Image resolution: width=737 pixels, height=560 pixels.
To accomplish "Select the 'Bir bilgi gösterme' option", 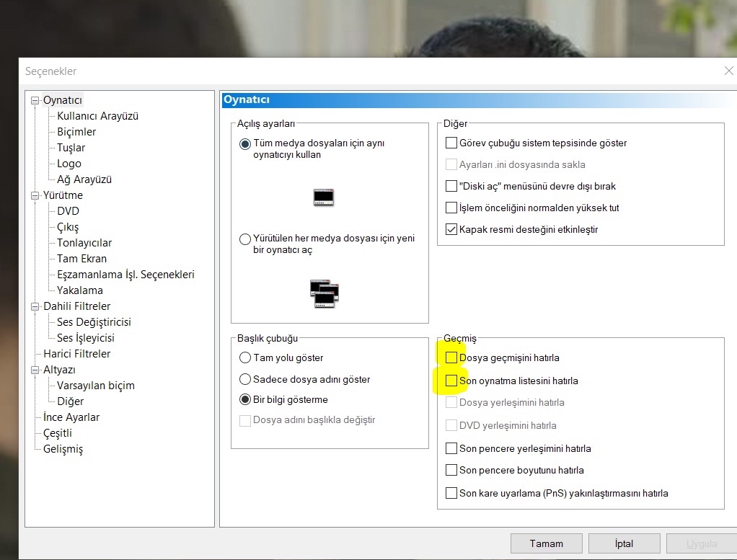I will tap(245, 400).
